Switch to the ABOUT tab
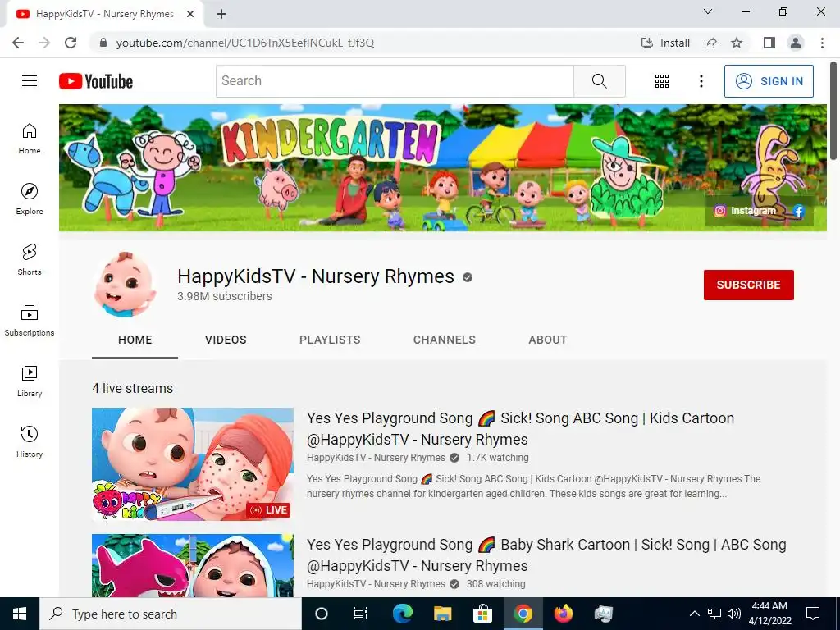Image resolution: width=840 pixels, height=630 pixels. coord(547,340)
